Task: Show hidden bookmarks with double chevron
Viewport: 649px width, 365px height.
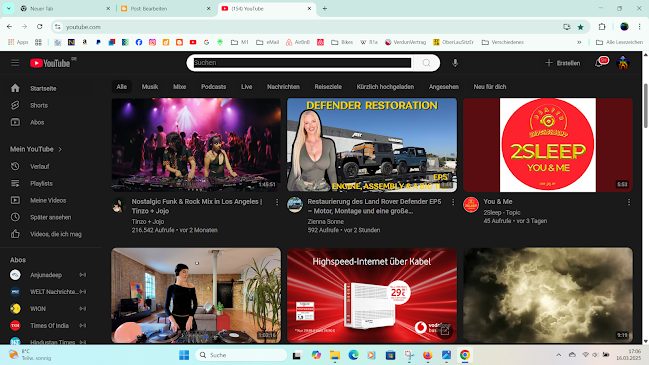Action: [x=579, y=42]
